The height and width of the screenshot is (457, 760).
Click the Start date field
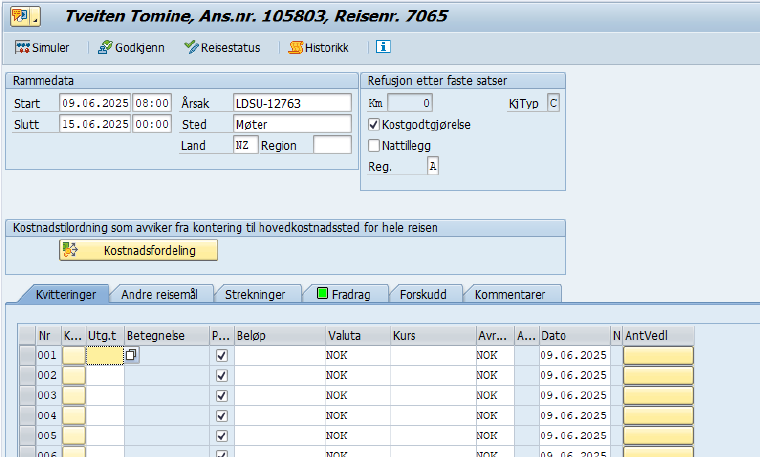(x=95, y=103)
